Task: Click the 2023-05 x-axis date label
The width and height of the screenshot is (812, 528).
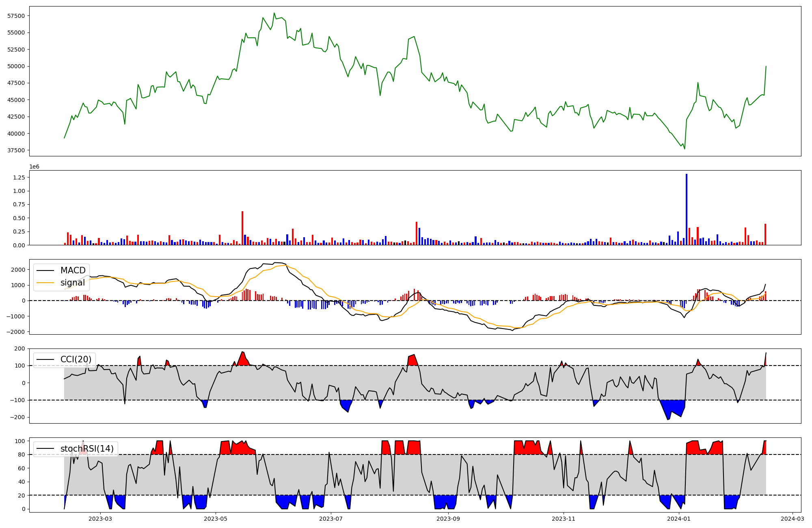Action: 215,519
